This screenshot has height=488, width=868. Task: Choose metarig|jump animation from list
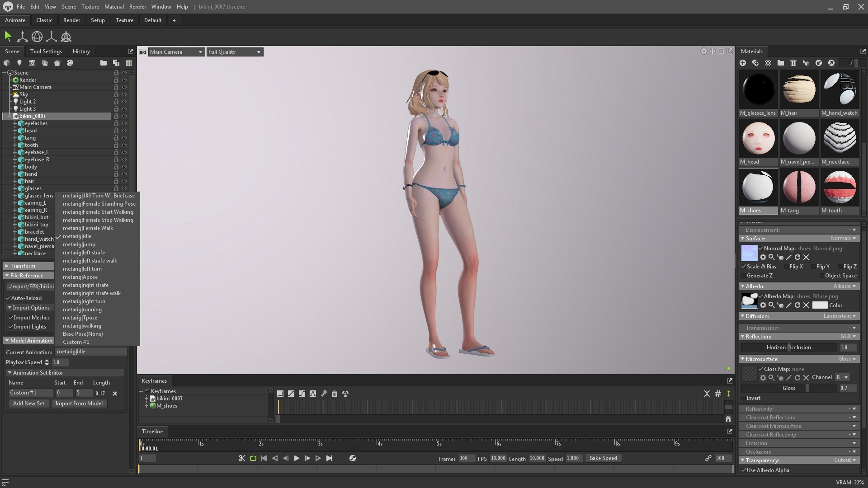[x=79, y=244]
